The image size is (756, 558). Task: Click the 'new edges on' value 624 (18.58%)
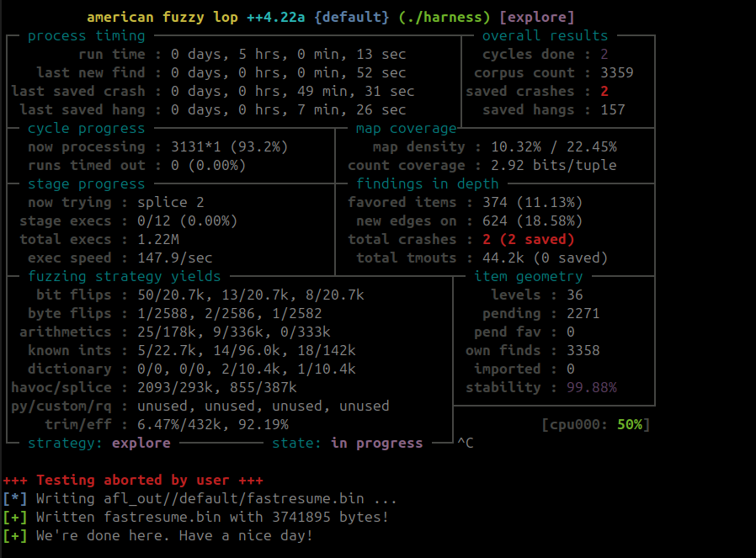coord(532,221)
